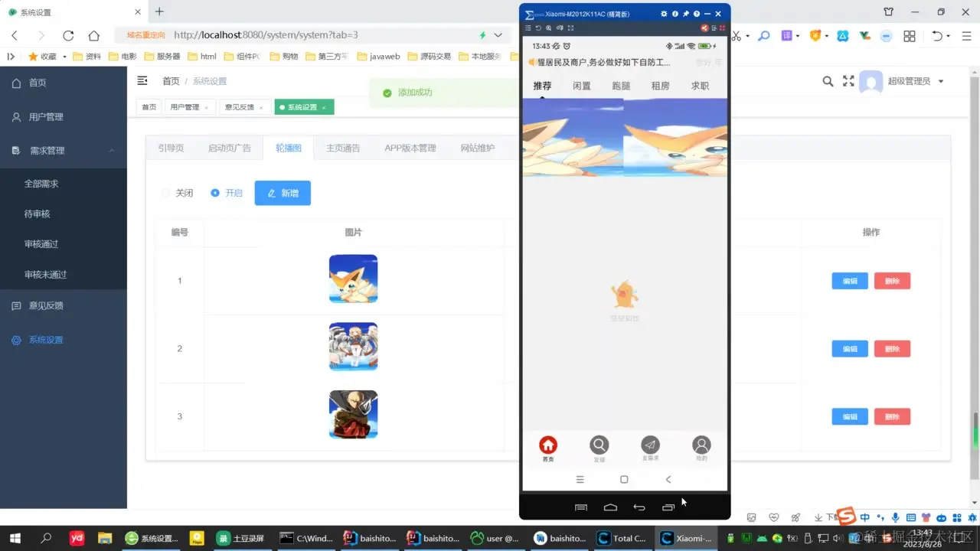Image resolution: width=980 pixels, height=551 pixels.
Task: Click the sidebar collapse hamburger icon
Action: click(142, 80)
